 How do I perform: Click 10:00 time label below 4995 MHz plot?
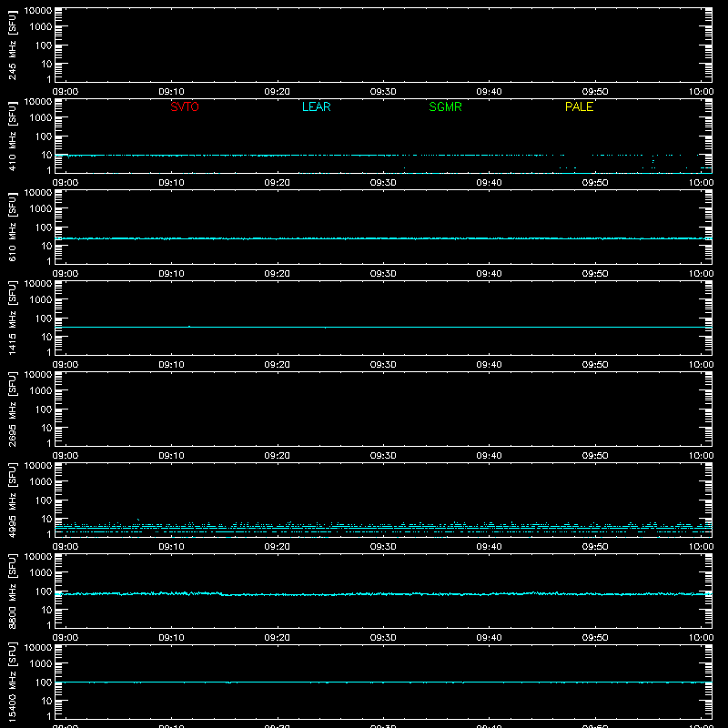click(x=701, y=547)
